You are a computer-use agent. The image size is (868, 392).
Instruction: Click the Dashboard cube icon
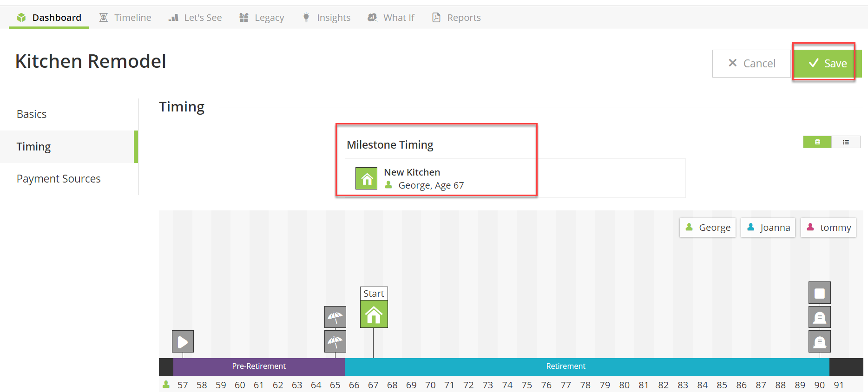click(21, 18)
